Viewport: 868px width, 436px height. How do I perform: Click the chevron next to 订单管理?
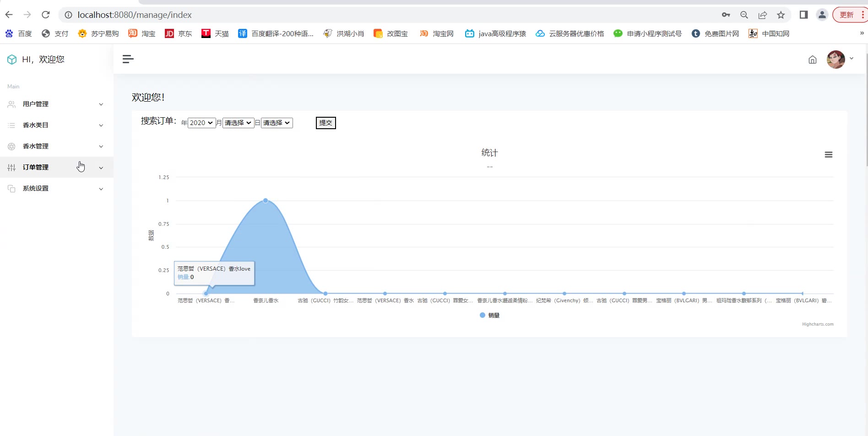(x=101, y=168)
